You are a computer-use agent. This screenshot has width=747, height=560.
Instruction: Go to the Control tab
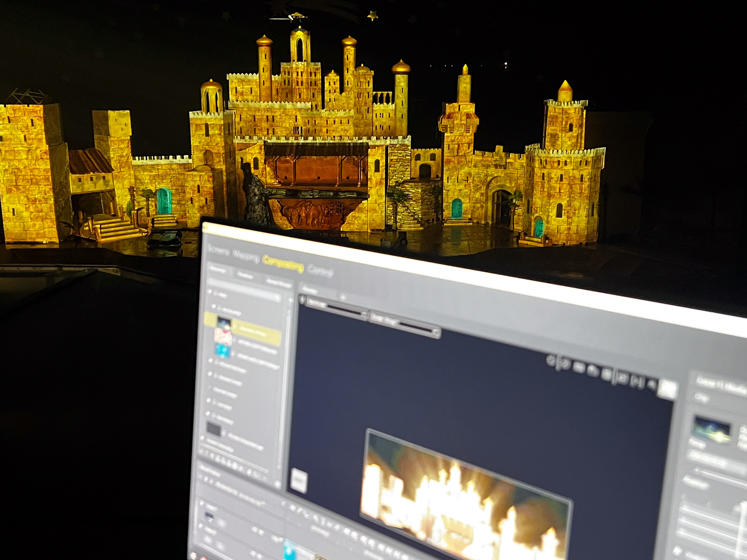click(x=320, y=271)
